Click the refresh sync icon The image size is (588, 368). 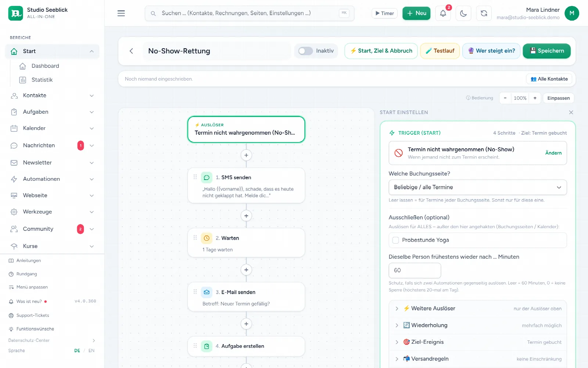click(484, 13)
